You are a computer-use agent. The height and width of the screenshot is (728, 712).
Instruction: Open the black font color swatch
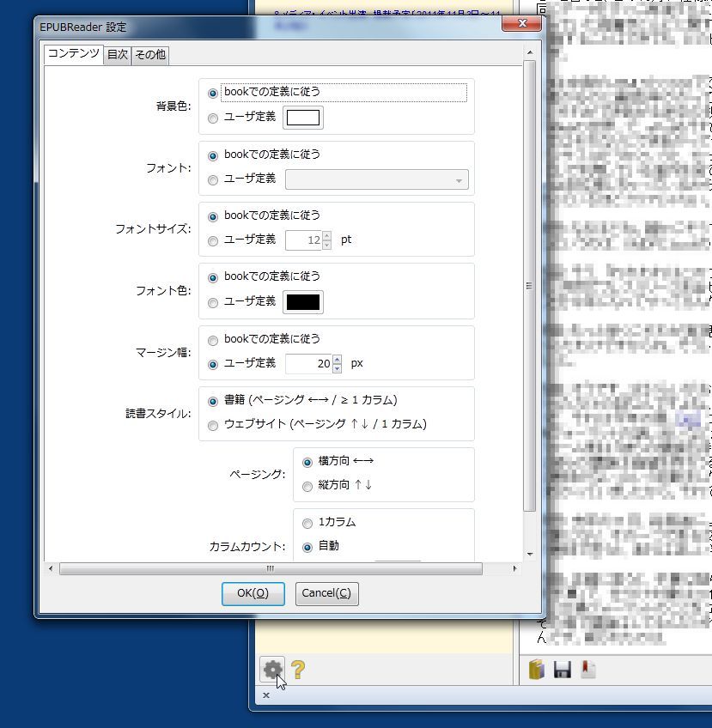click(x=303, y=302)
